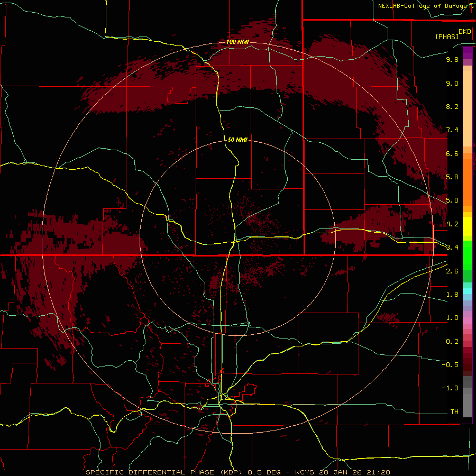Click the 1.0 value on the color scale
This screenshot has width=476, height=476.
click(x=452, y=318)
